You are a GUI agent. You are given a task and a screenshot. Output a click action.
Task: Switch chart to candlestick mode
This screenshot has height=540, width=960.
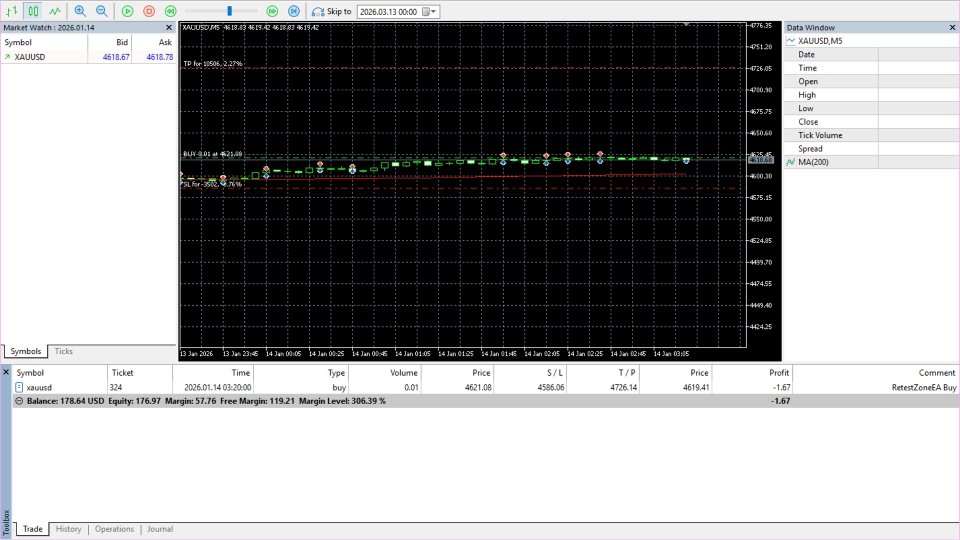tap(33, 11)
